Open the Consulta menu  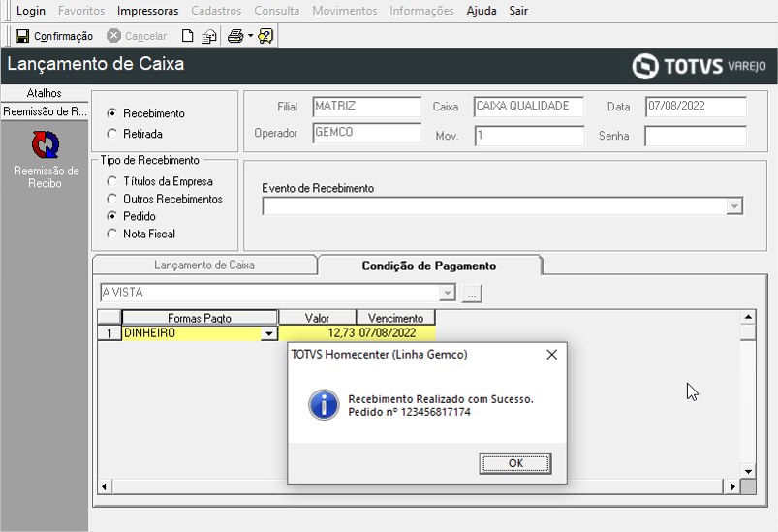(x=277, y=11)
